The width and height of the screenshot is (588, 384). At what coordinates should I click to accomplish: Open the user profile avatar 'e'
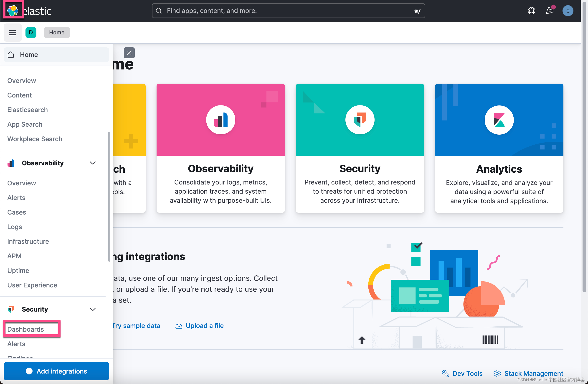tap(568, 11)
